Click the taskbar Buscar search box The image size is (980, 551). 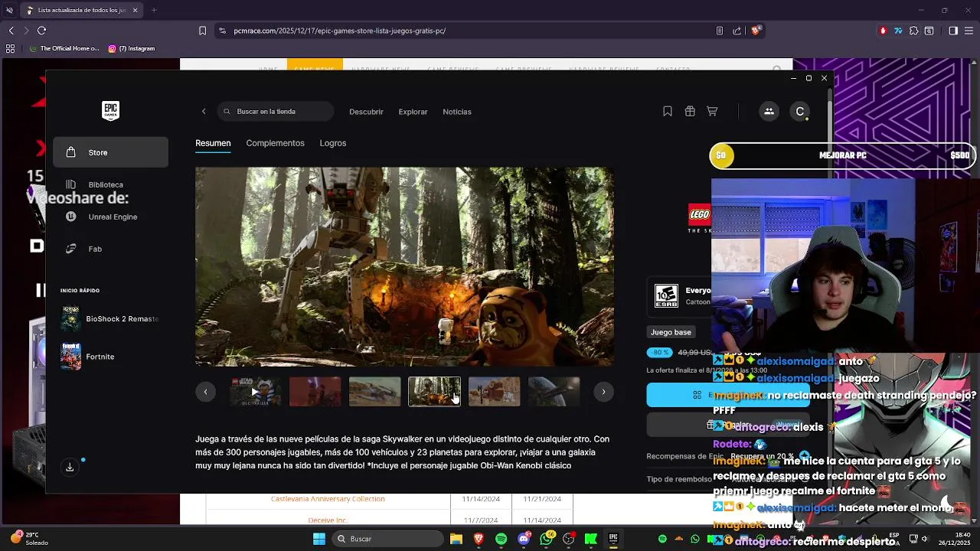(x=388, y=539)
